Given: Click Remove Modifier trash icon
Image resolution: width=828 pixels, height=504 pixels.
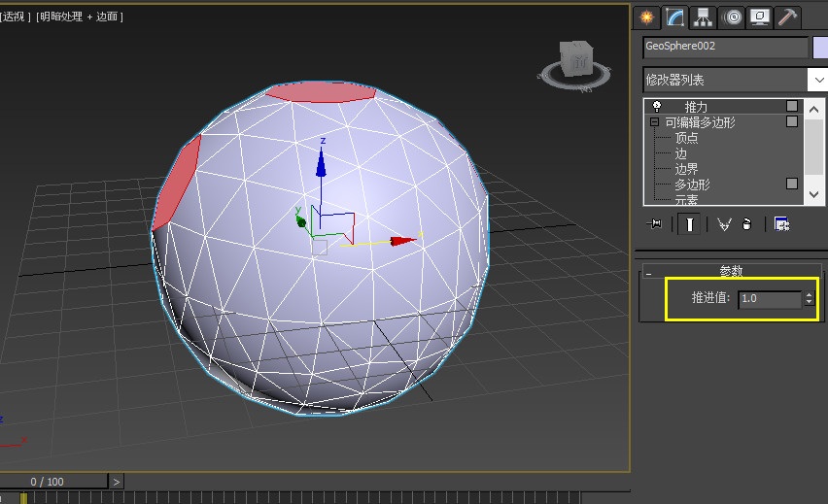Looking at the screenshot, I should [746, 224].
